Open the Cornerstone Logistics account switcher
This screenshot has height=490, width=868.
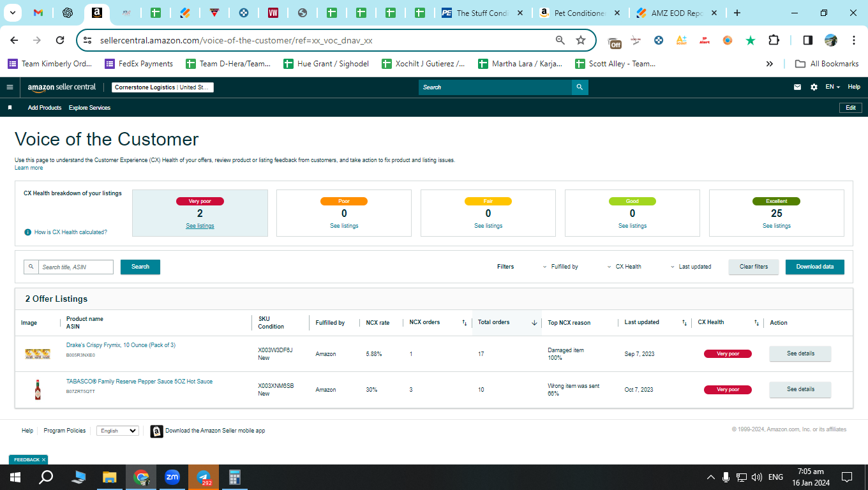[163, 87]
